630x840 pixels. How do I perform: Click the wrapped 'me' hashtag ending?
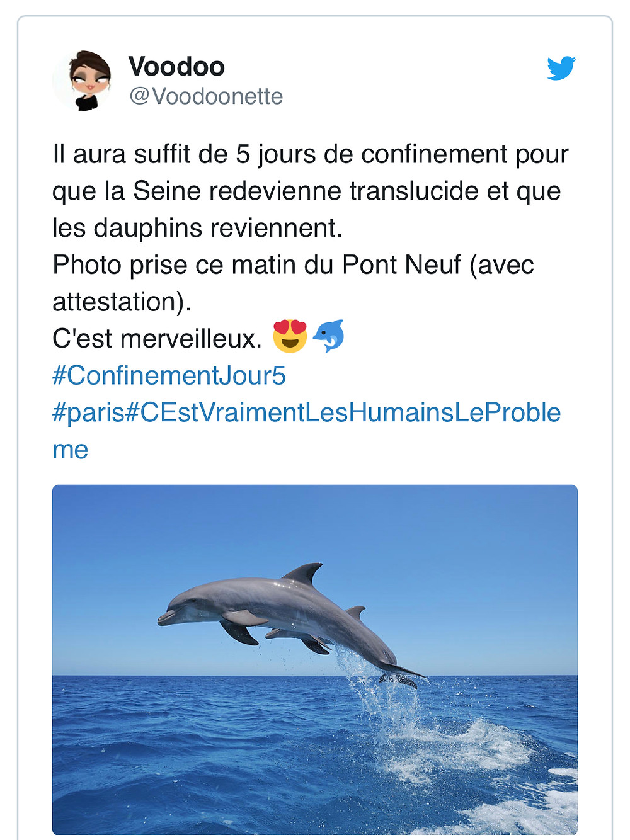click(x=70, y=450)
